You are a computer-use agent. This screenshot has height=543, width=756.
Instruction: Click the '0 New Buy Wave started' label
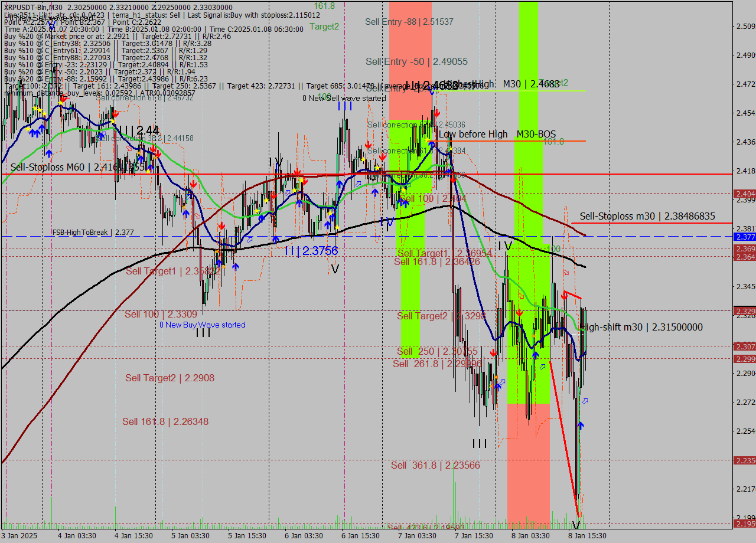pos(203,325)
